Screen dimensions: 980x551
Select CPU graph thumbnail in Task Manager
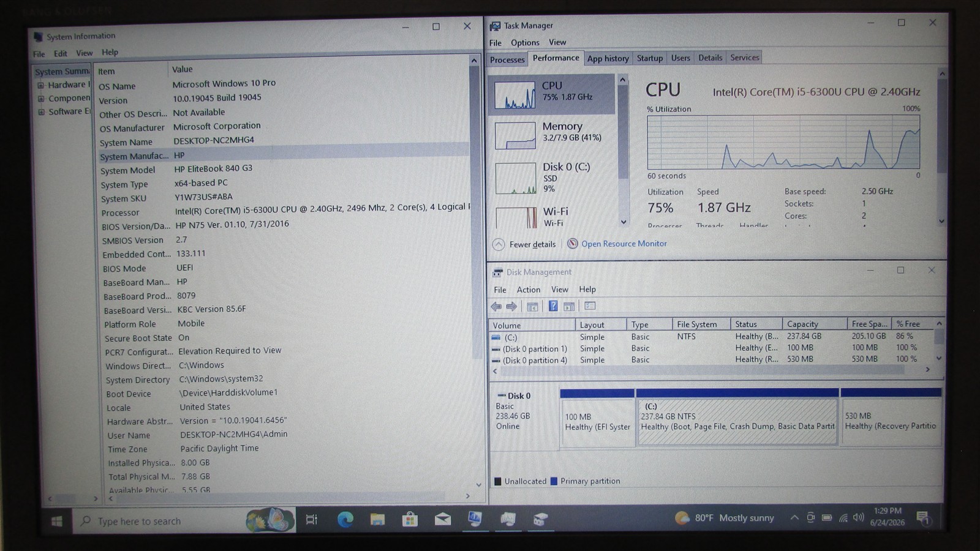tap(515, 95)
